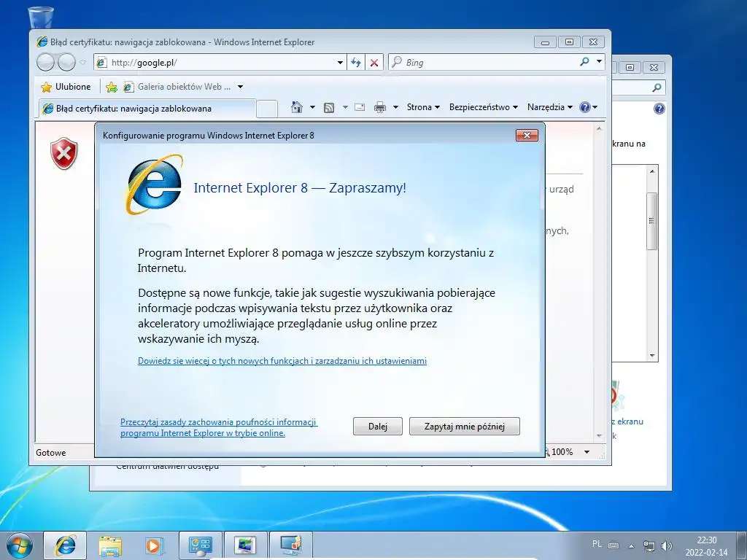
Task: Open print options dropdown arrow
Action: 395,107
